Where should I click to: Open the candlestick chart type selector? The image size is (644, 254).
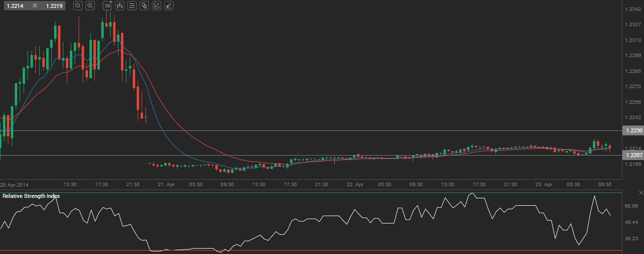(x=119, y=6)
